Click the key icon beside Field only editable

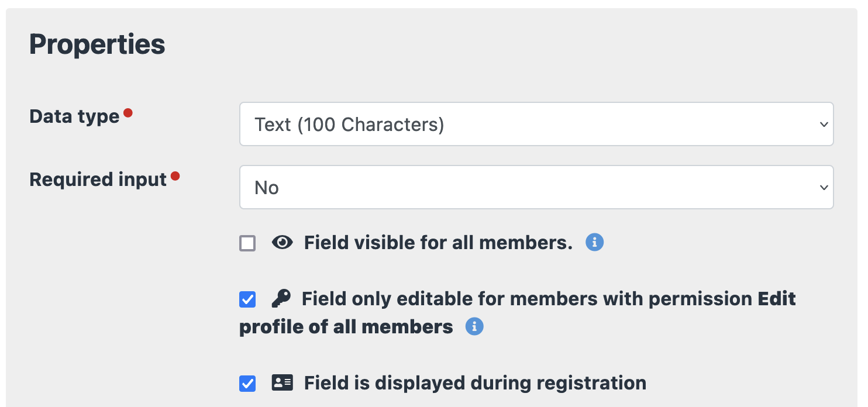pos(281,299)
